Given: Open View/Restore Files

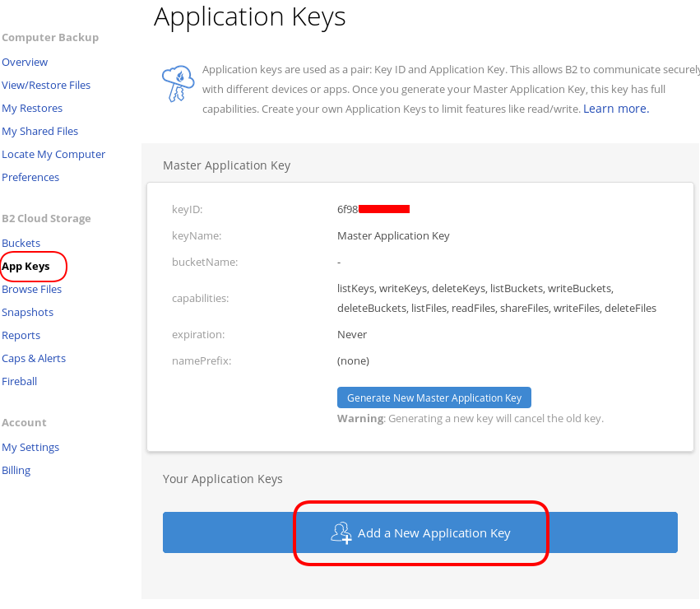Looking at the screenshot, I should tap(46, 85).
